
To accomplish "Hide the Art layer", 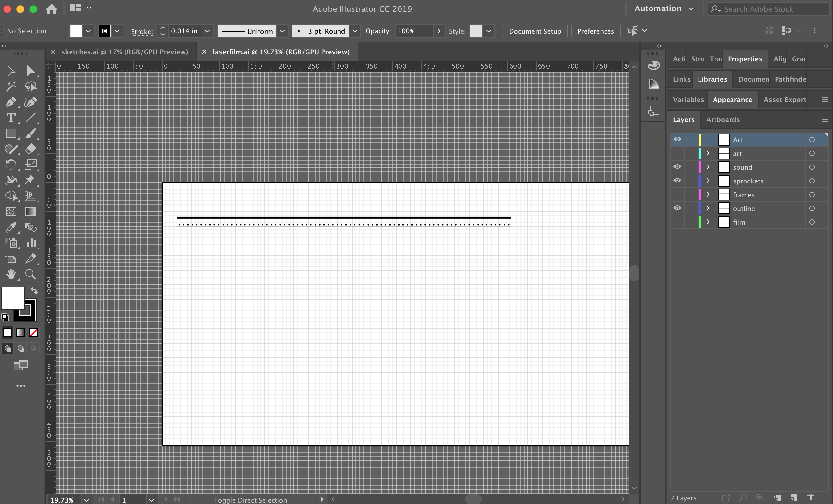I will coord(677,140).
